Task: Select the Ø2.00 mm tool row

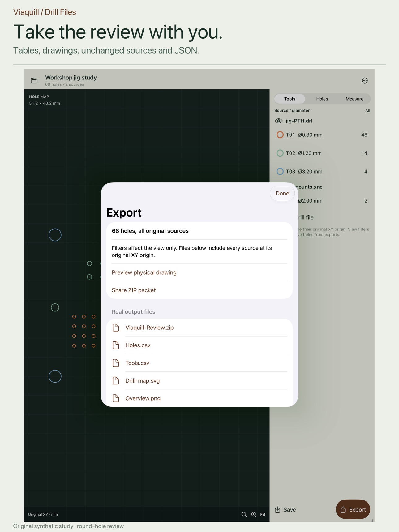Action: point(333,201)
